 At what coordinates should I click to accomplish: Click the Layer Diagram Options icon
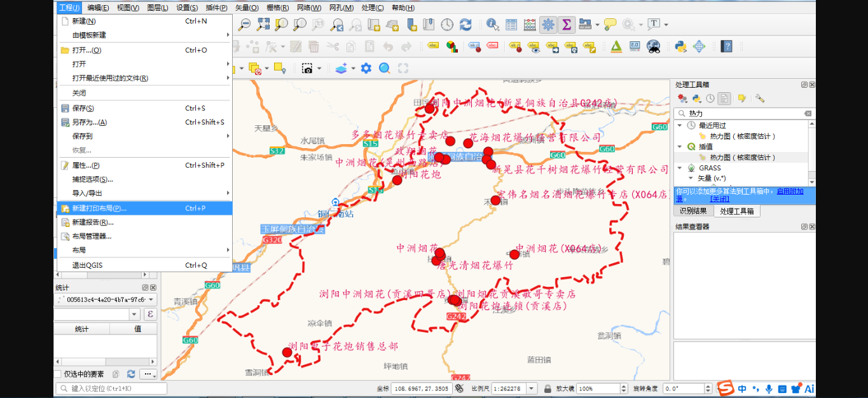pos(451,46)
